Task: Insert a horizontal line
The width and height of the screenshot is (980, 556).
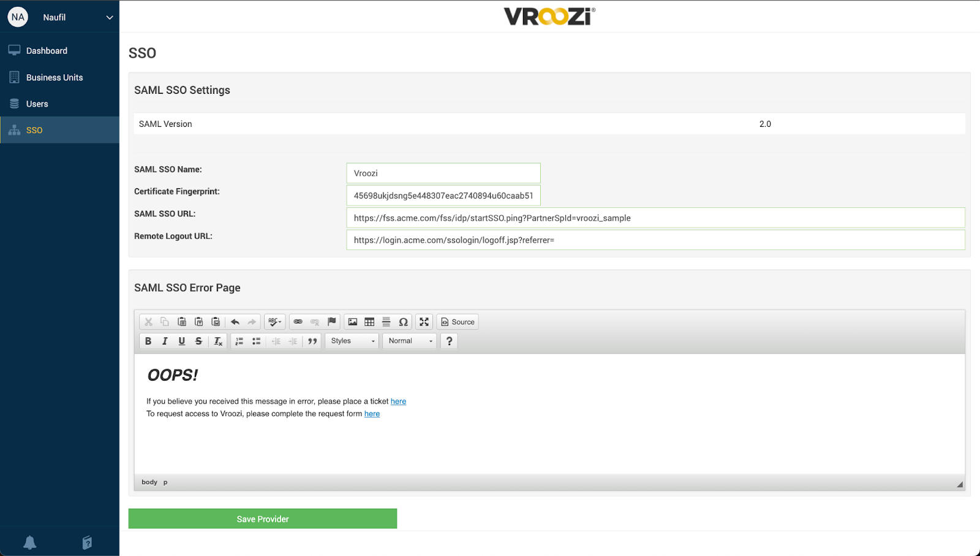Action: (x=386, y=322)
